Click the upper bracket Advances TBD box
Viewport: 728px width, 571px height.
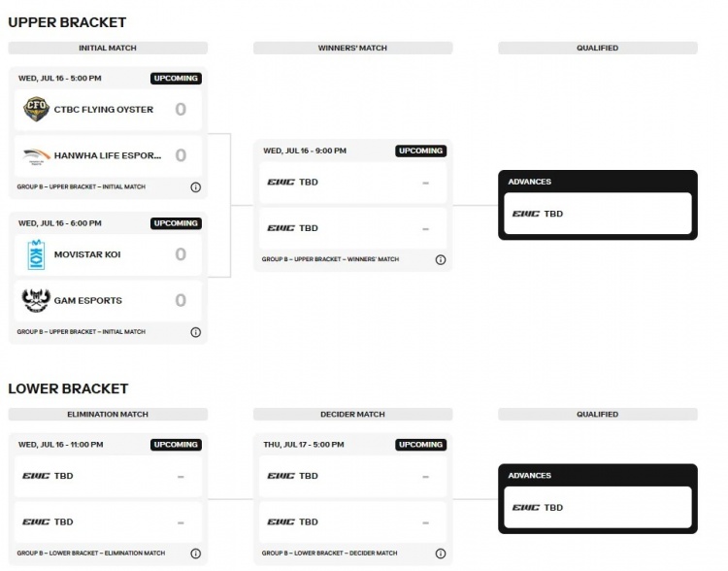point(598,214)
